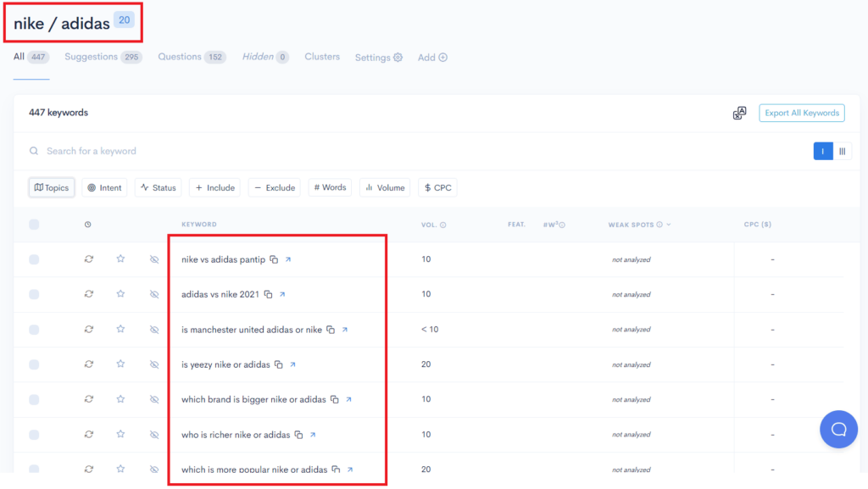Switch to the Questions tab

point(181,57)
